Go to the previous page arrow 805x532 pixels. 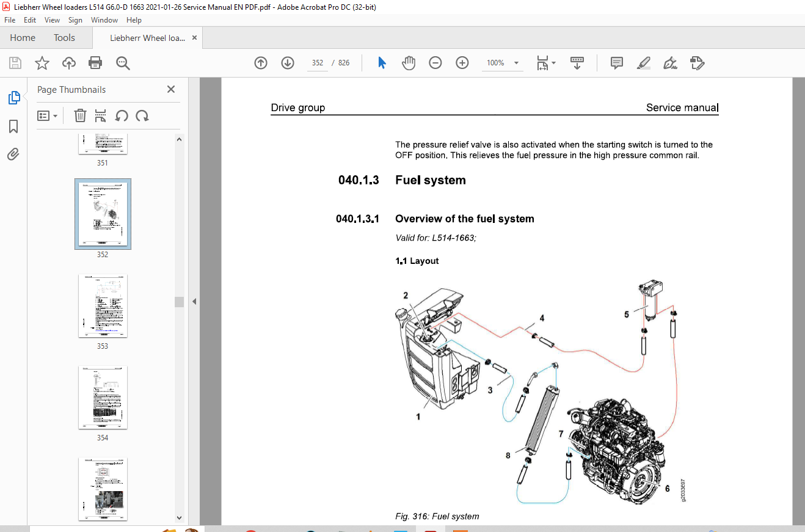pos(261,63)
